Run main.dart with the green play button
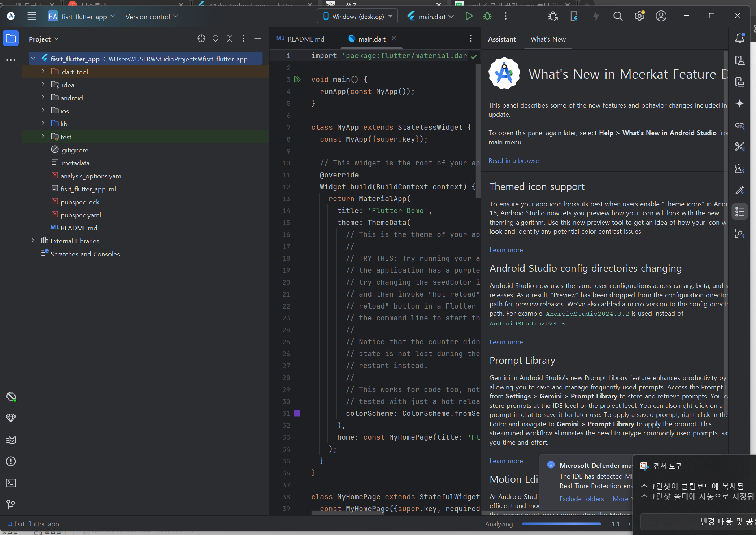The width and height of the screenshot is (756, 535). 469,16
